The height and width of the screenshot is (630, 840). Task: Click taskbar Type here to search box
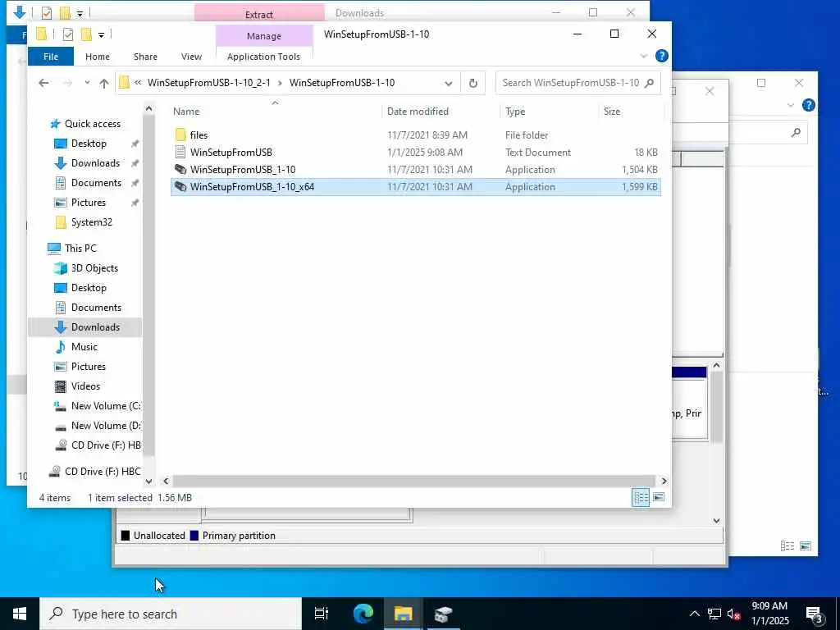click(x=171, y=614)
